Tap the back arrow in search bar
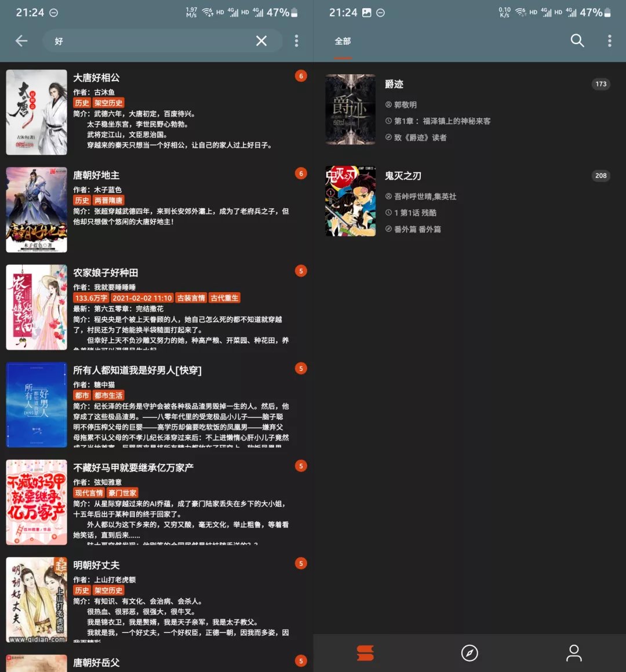Viewport: 626px width, 672px height. (21, 41)
